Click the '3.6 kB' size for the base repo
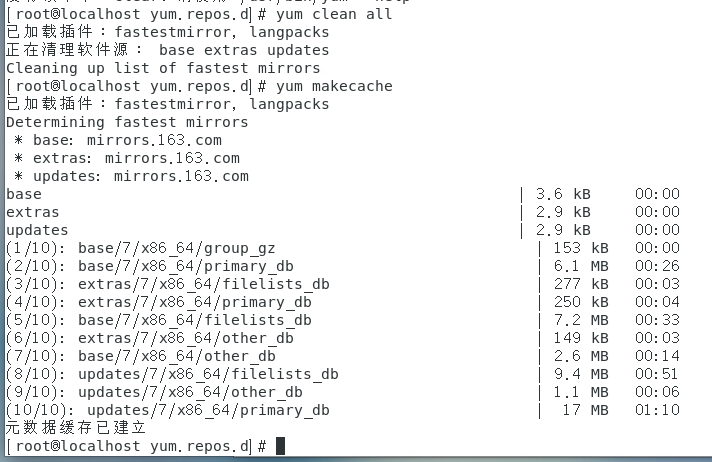Viewport: 712px width, 462px height. [563, 194]
